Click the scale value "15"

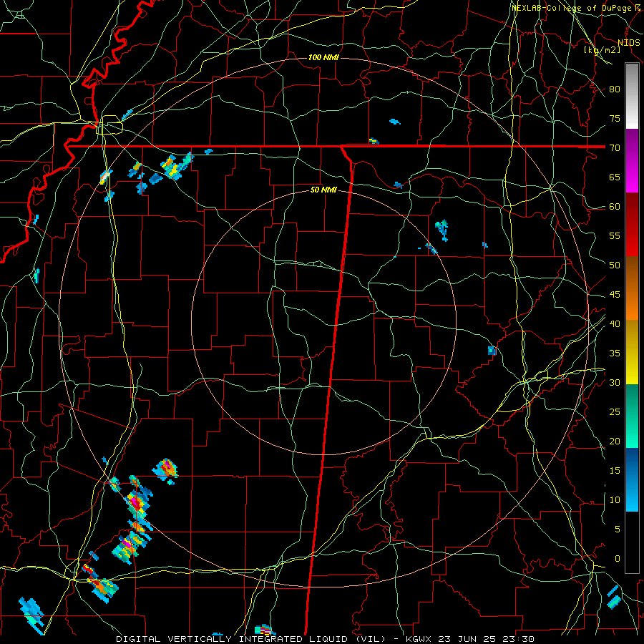click(x=615, y=470)
